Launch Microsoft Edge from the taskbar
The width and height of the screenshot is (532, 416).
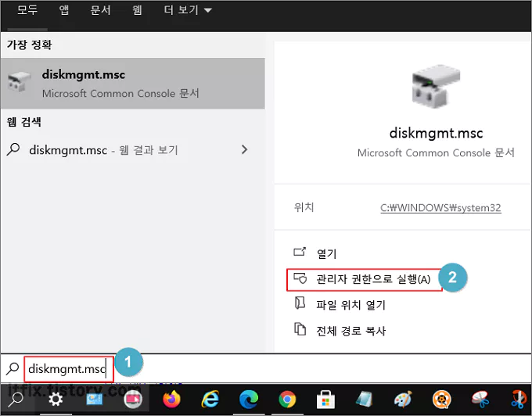(x=249, y=400)
